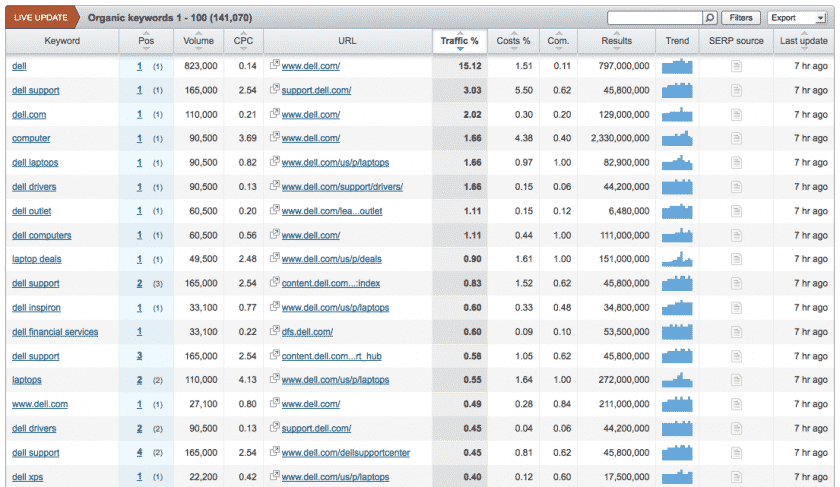840x487 pixels.
Task: View trend chart for laptops keyword
Action: (x=677, y=380)
